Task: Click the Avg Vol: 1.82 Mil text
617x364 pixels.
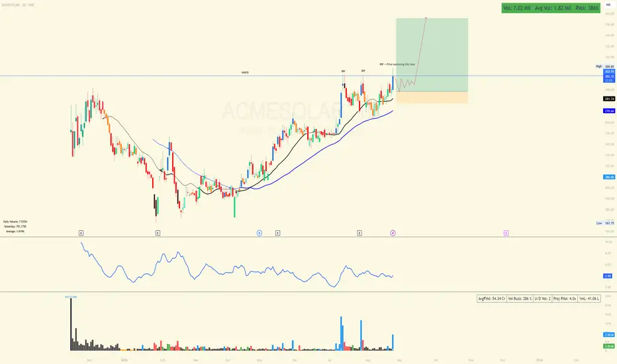Action: pos(553,8)
